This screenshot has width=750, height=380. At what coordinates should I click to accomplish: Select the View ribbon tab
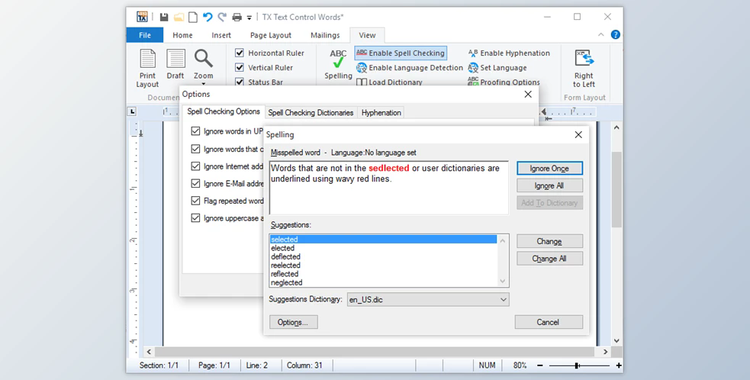pos(367,35)
